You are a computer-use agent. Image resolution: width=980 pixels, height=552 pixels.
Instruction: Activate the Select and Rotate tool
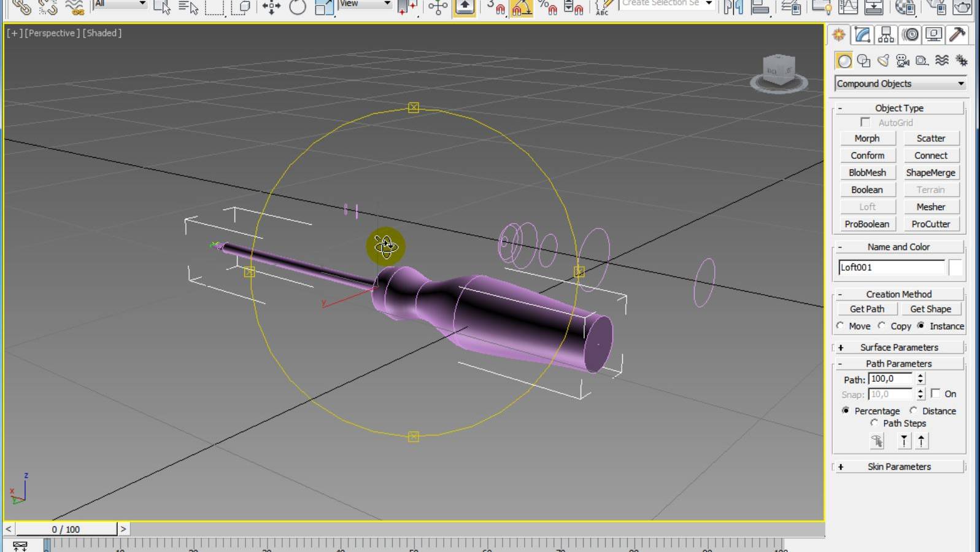(297, 7)
